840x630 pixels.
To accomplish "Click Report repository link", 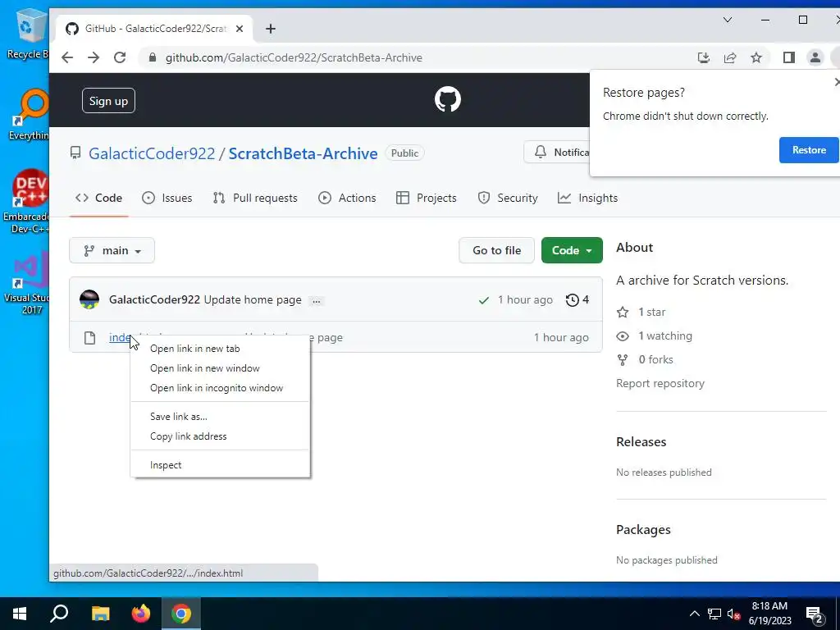I will point(660,384).
